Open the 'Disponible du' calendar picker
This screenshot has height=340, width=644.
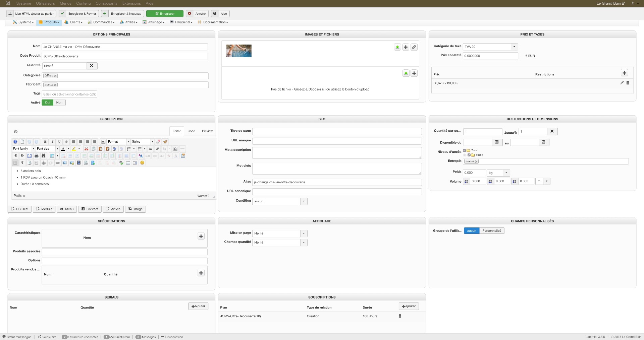[x=497, y=142]
